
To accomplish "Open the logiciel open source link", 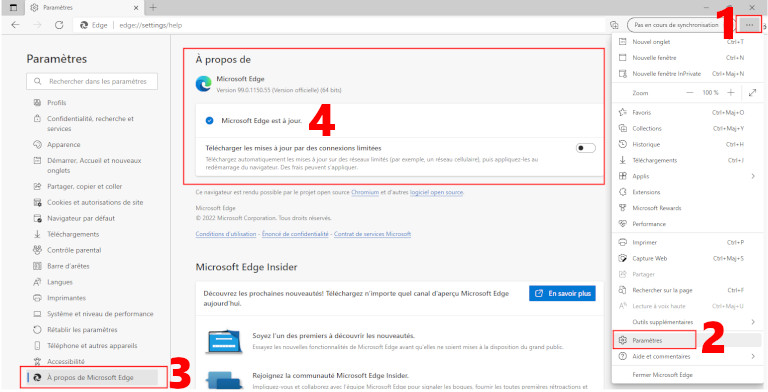I will pos(436,193).
